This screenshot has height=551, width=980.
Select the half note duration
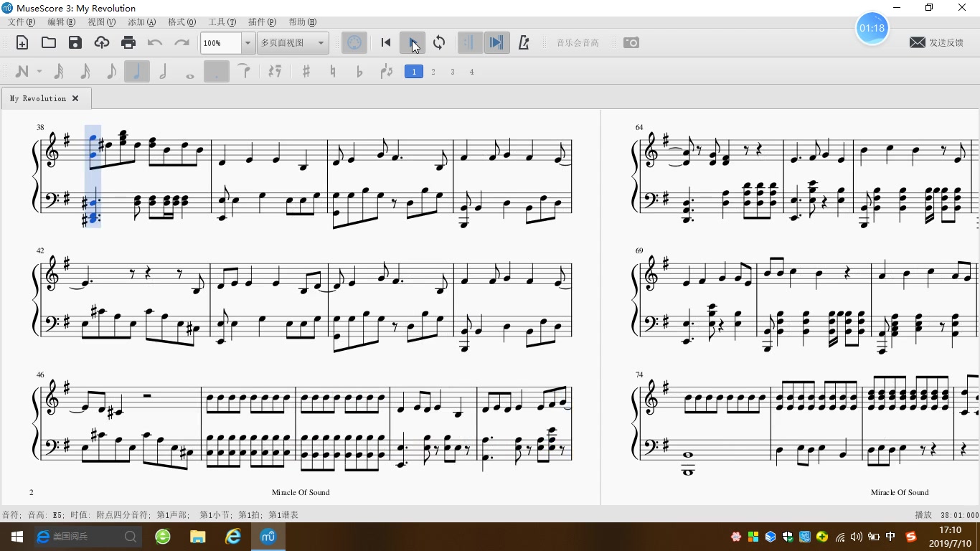coord(164,72)
